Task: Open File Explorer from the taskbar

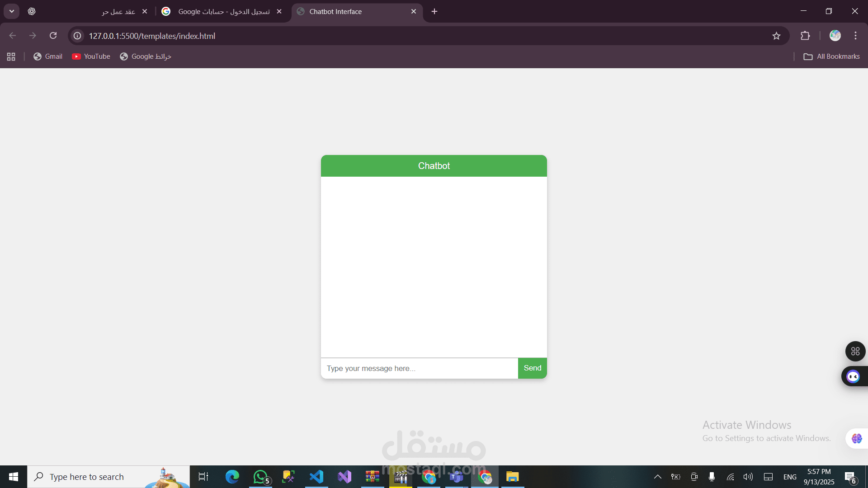Action: [513, 477]
